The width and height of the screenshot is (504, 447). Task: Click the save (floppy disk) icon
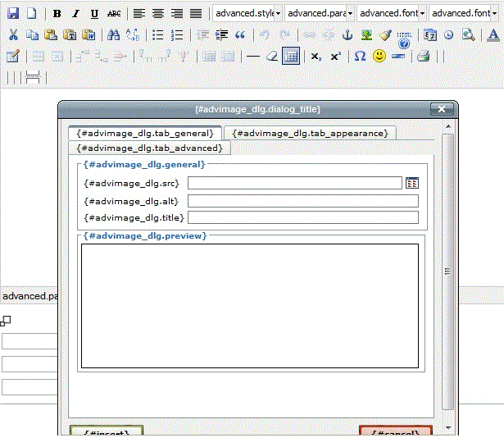13,14
